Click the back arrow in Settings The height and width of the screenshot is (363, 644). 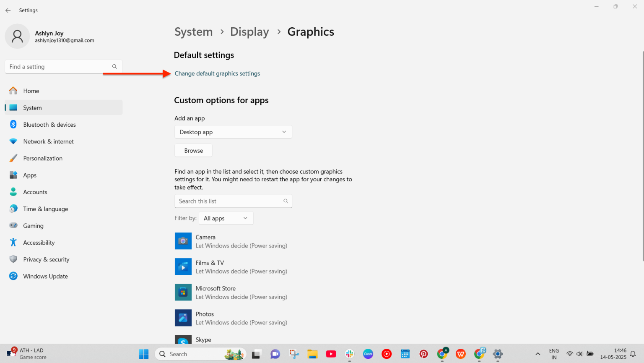pyautogui.click(x=8, y=10)
